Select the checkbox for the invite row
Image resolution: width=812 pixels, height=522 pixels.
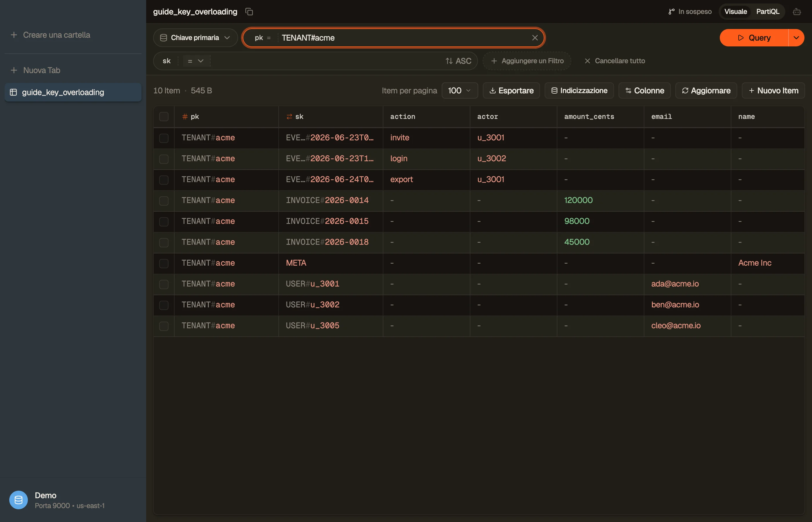click(x=164, y=138)
